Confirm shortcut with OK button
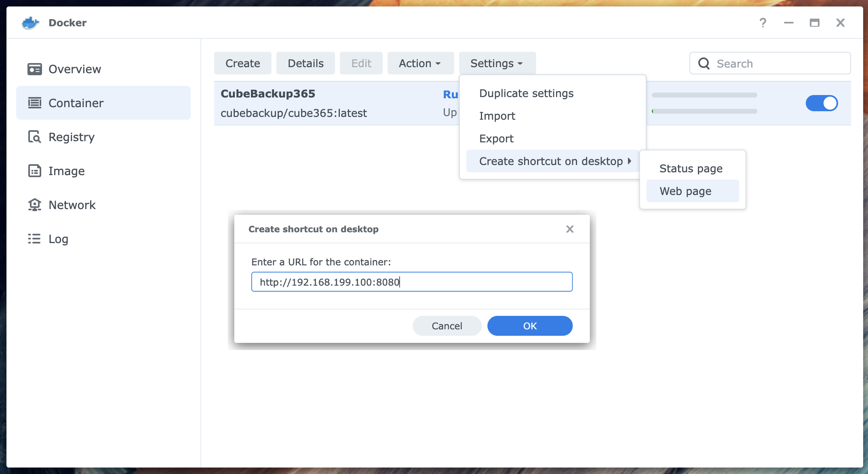Viewport: 868px width, 474px height. [x=530, y=326]
